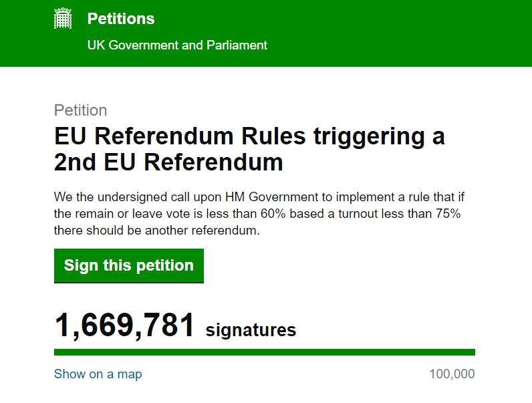Click the Parliament portcullis crest icon
Viewport: 532px width, 403px height.
click(63, 18)
